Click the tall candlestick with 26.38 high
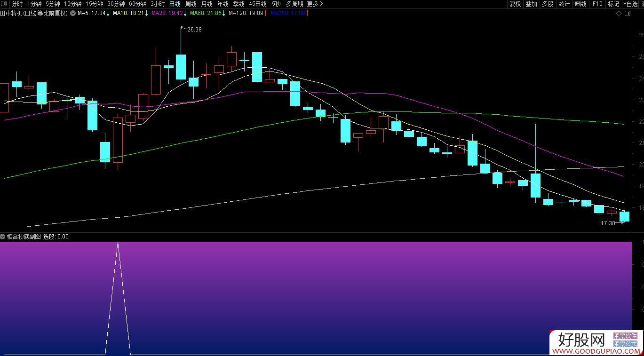 coord(181,67)
